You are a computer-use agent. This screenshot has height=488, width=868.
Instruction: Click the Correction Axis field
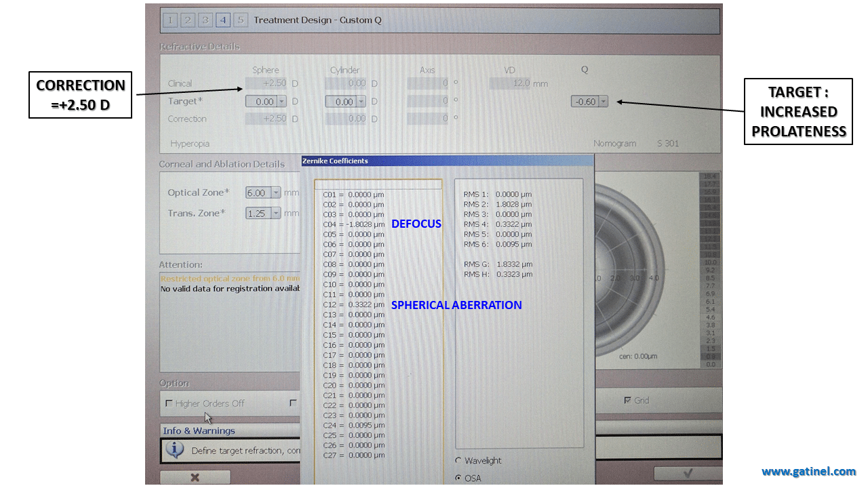pyautogui.click(x=428, y=119)
